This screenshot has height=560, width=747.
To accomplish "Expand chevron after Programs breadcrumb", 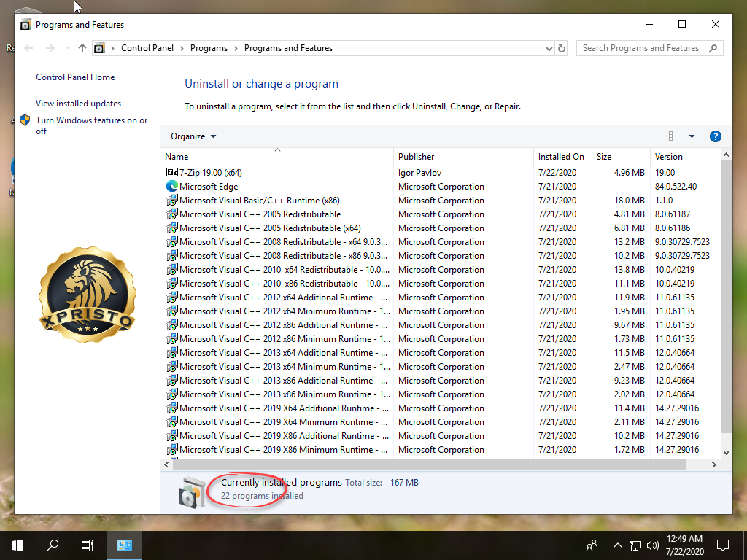I will [x=236, y=48].
